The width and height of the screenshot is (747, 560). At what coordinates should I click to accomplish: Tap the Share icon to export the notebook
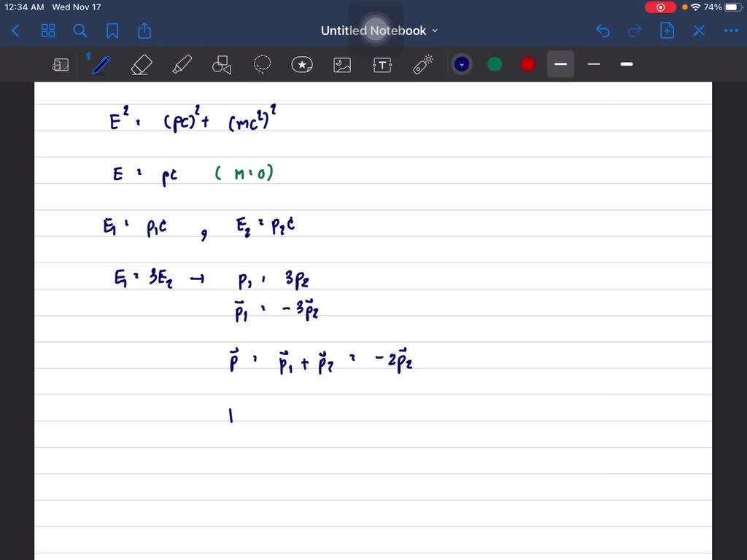pyautogui.click(x=144, y=31)
